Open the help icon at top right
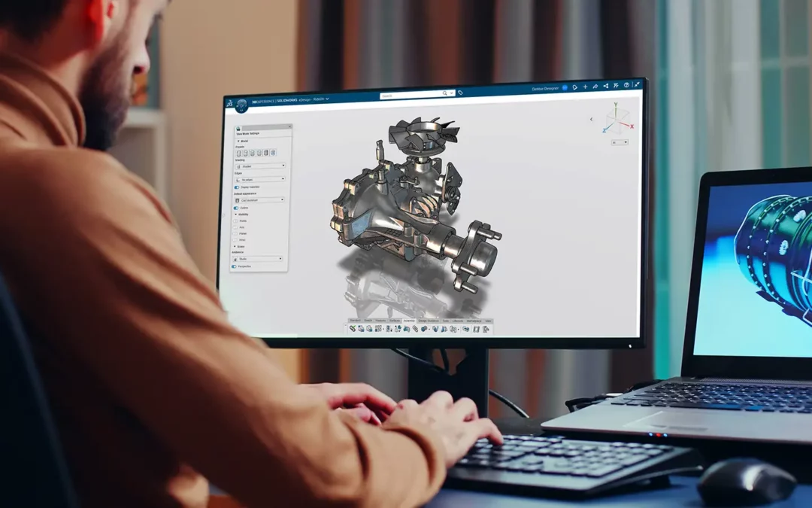812x508 pixels. pos(626,87)
